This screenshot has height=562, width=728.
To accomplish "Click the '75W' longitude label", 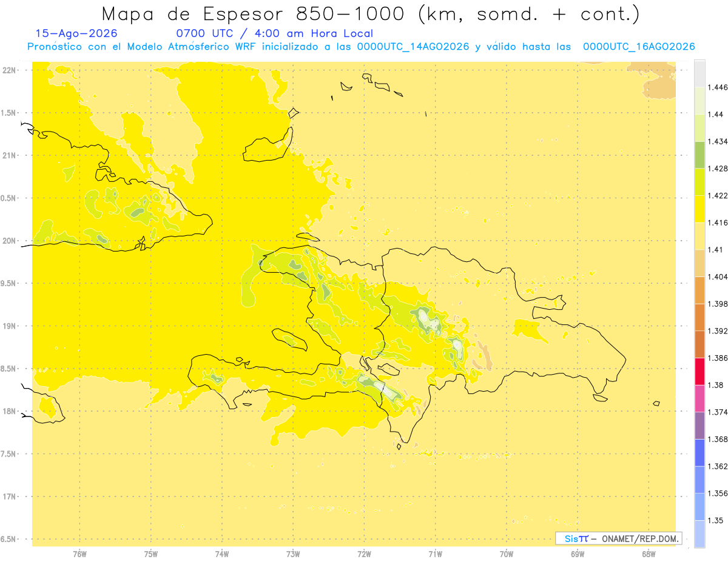I will coord(151,554).
